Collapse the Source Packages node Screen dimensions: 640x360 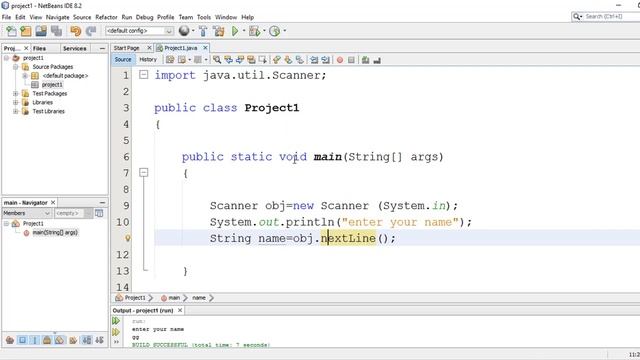[16, 67]
